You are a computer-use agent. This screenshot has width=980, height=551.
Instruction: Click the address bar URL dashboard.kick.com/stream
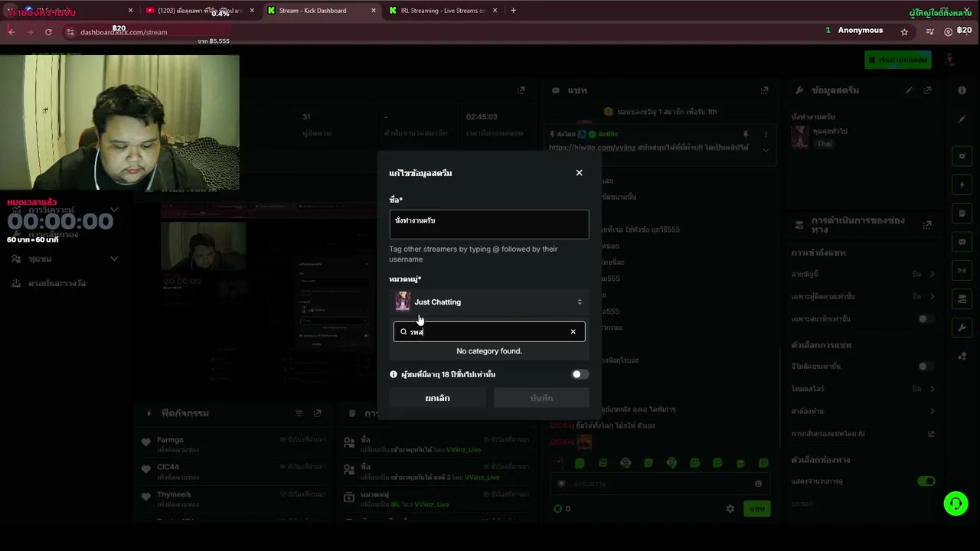(x=123, y=32)
